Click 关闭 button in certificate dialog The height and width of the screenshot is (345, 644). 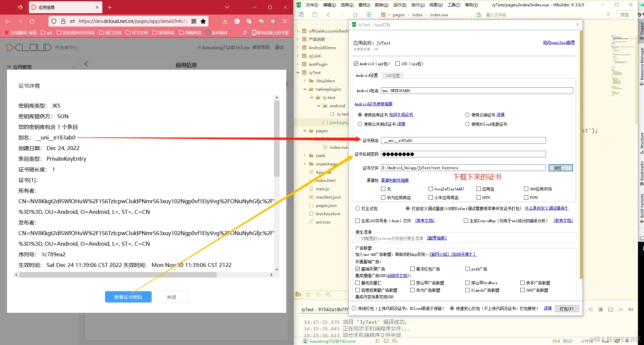click(171, 297)
